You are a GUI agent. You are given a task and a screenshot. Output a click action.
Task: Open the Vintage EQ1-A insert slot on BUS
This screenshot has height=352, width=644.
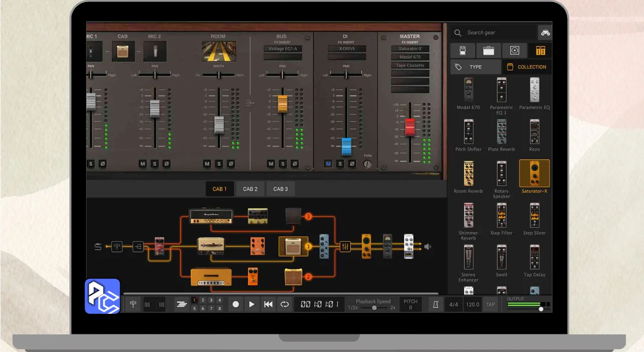[282, 49]
